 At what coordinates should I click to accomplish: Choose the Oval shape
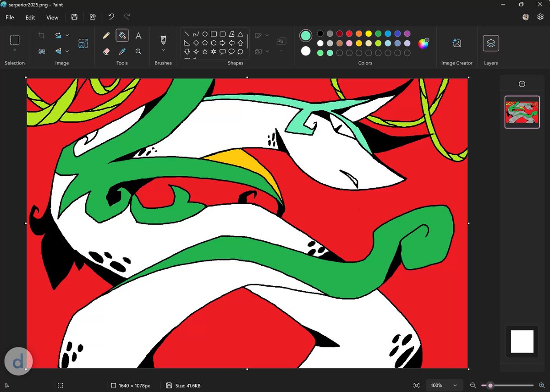(205, 34)
